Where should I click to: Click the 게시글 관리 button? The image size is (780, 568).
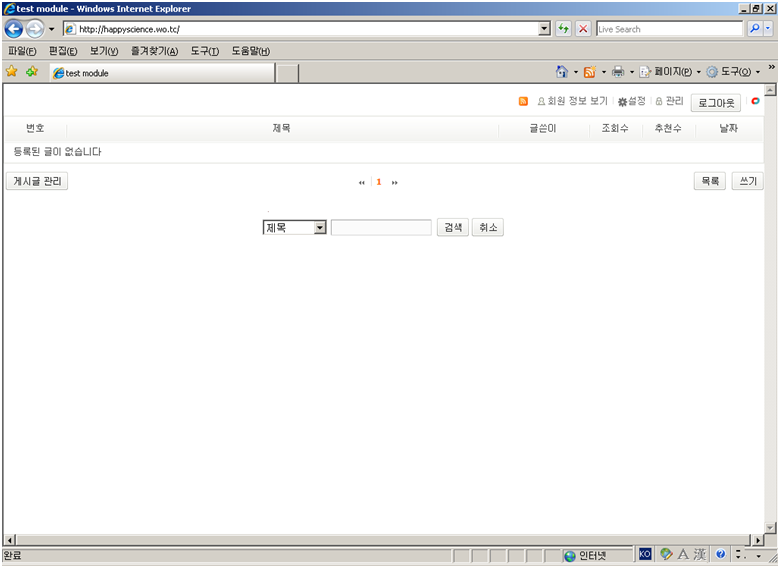(37, 181)
